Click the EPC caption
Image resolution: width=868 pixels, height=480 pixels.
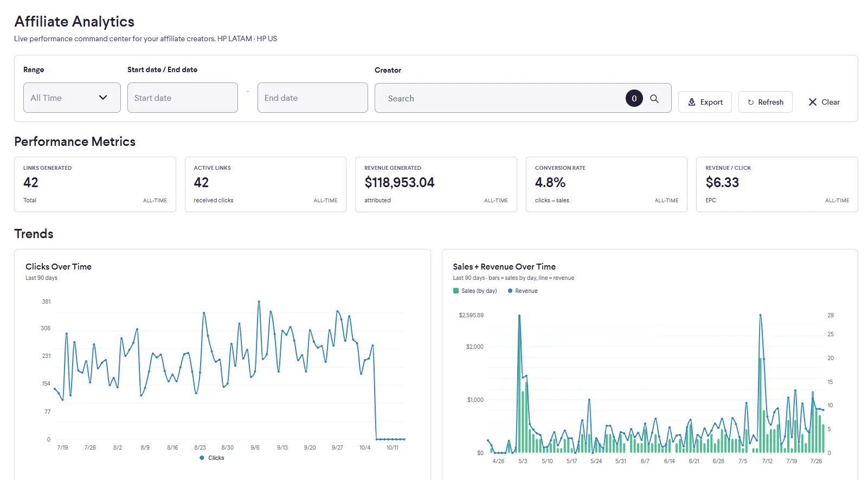[711, 201]
